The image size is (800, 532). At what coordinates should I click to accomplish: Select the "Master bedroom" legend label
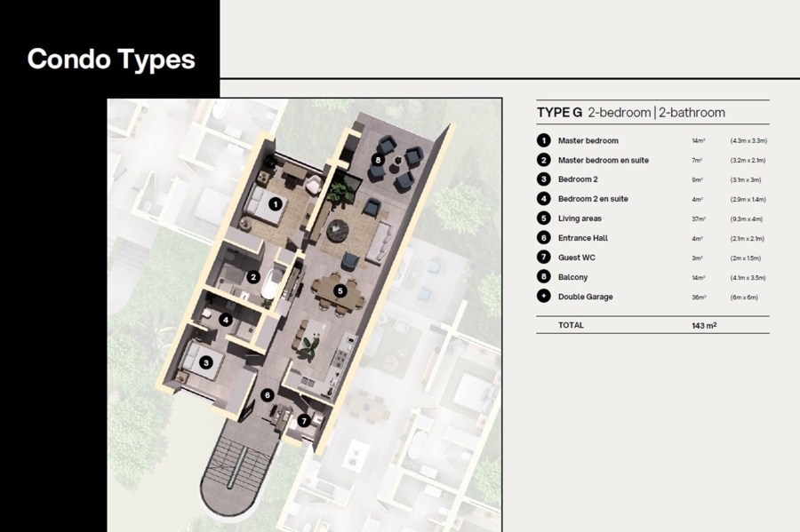tap(588, 140)
